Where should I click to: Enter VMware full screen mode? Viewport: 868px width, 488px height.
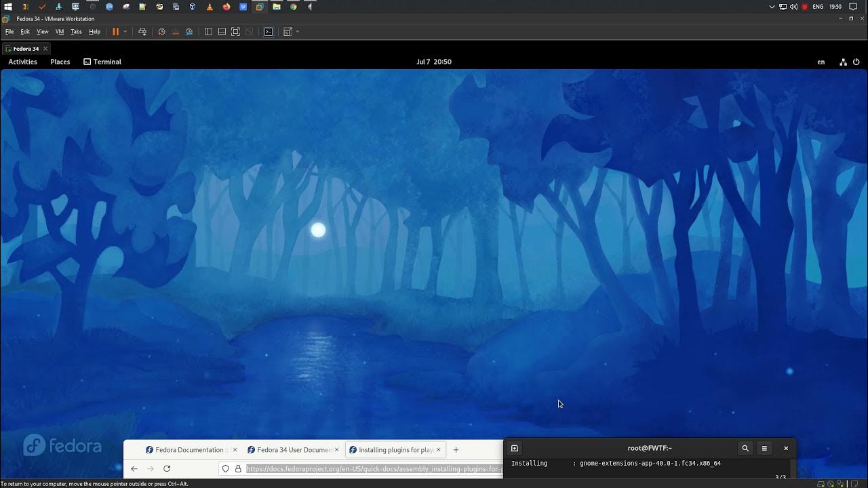pyautogui.click(x=235, y=32)
